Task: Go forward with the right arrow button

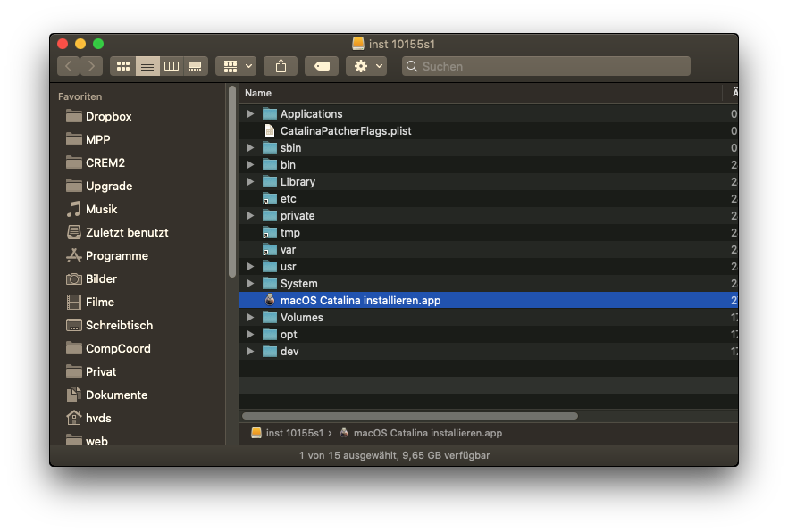Action: point(91,66)
